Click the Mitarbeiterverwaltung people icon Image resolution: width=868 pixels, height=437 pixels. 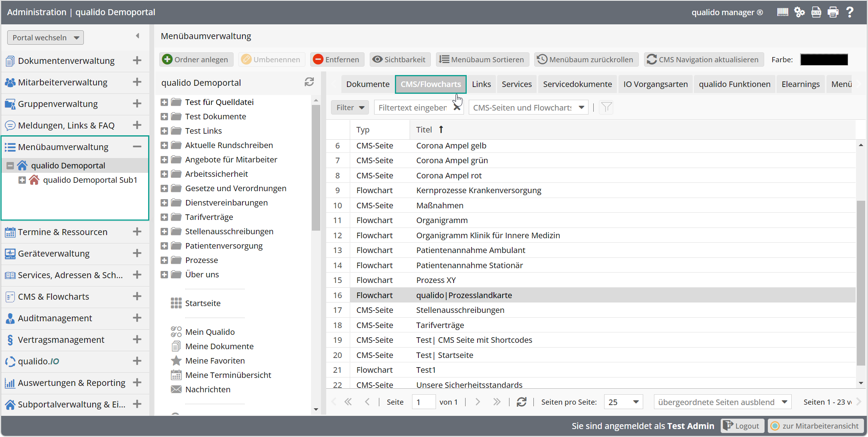point(10,82)
